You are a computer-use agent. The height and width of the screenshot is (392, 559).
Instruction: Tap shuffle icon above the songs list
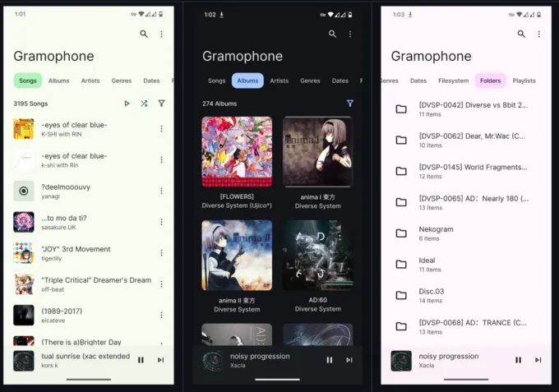144,104
